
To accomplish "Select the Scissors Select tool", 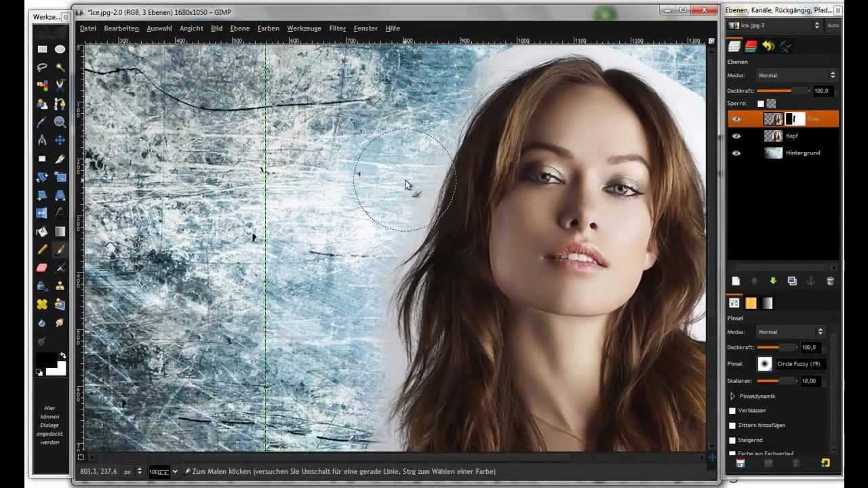I will point(60,85).
